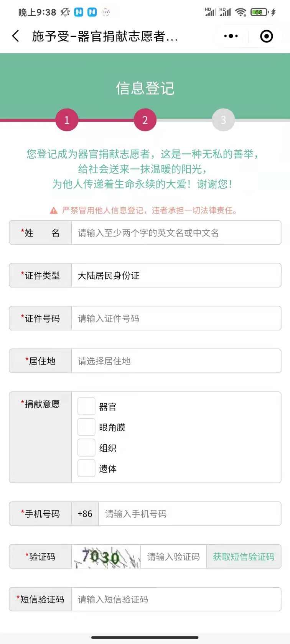
Task: Open the 居住地 selection picker
Action: (x=176, y=361)
